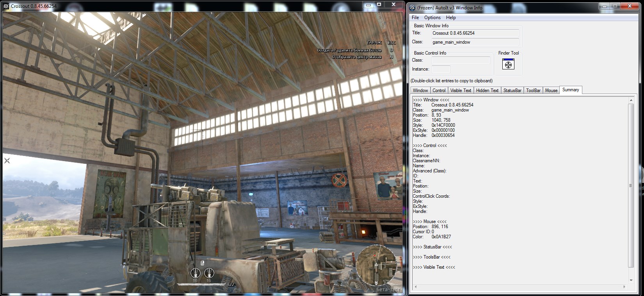Click the summary vertical scrollbar thumb
644x296 pixels.
point(631,186)
